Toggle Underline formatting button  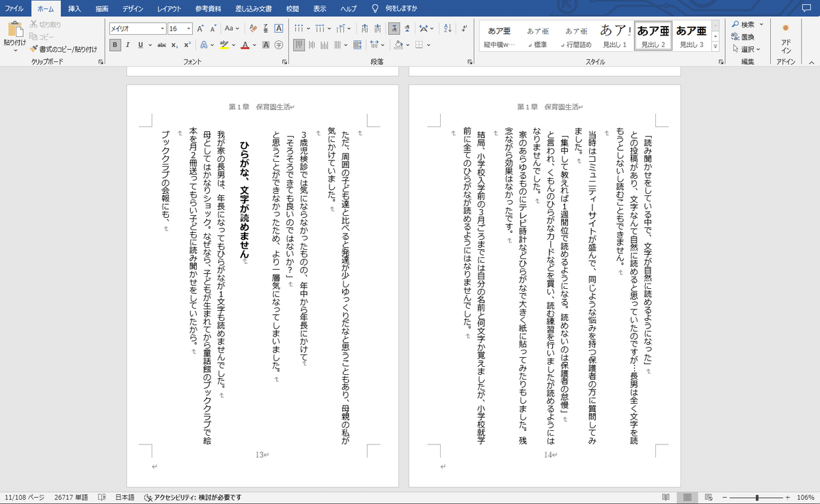click(x=140, y=45)
